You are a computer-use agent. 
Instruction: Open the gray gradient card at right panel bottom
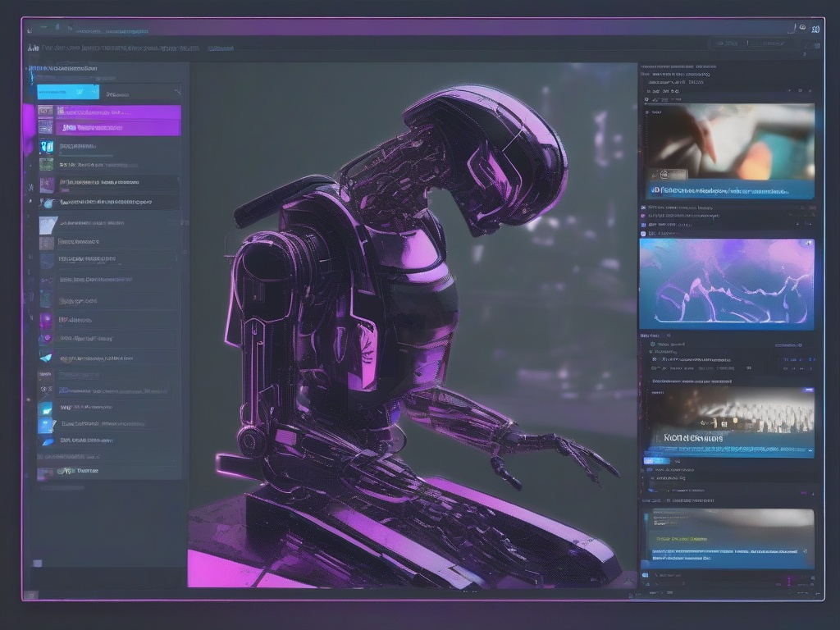pos(728,538)
